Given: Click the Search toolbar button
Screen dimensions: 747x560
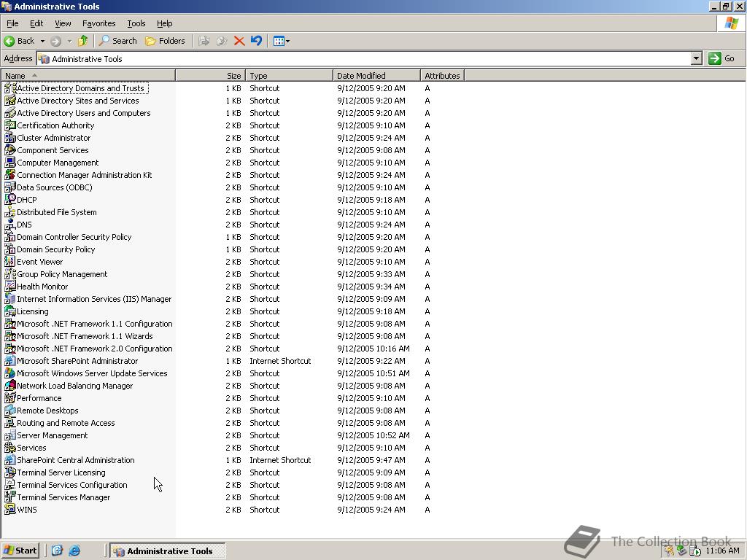Looking at the screenshot, I should [117, 41].
